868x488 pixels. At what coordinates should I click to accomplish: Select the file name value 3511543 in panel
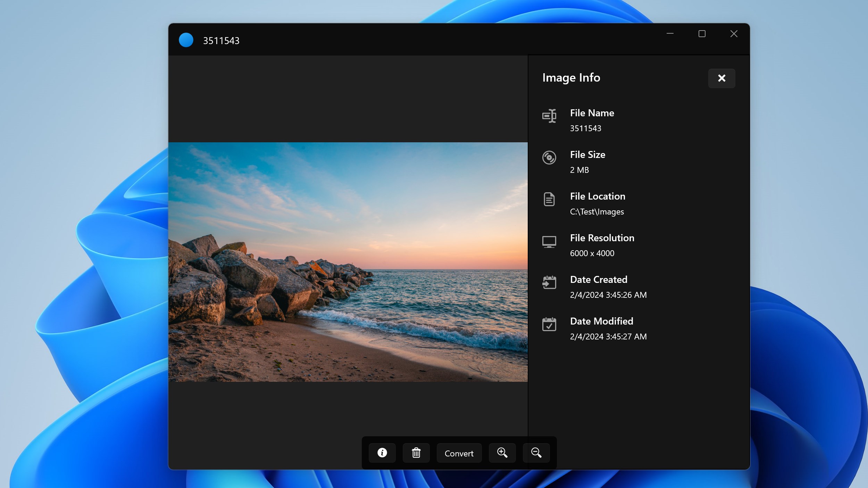(586, 128)
